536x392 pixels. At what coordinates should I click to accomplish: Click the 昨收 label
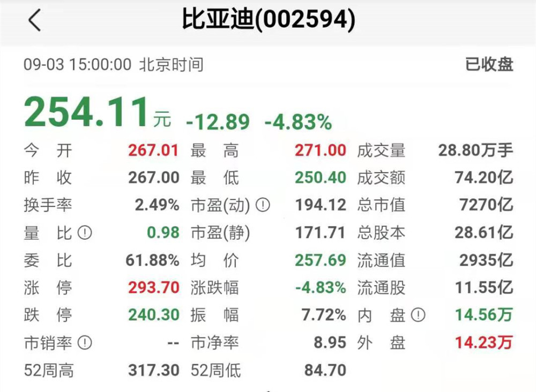[48, 178]
